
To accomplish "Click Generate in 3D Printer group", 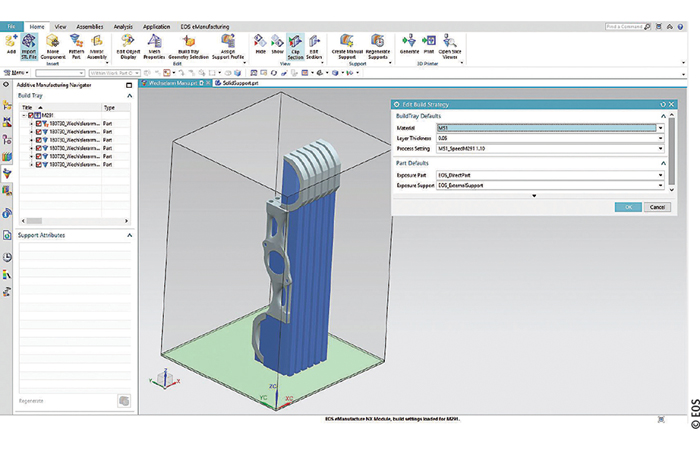I will coord(409,44).
